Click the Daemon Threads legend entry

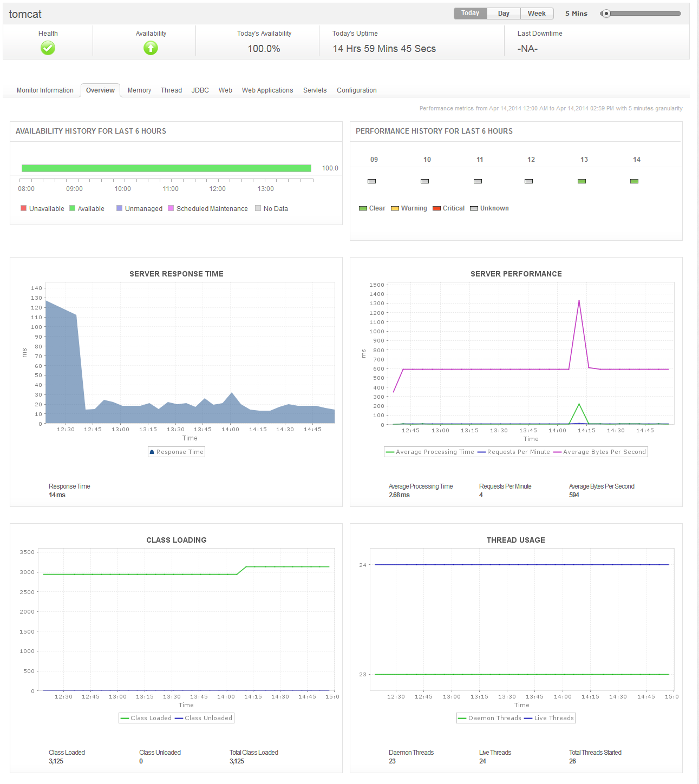490,718
